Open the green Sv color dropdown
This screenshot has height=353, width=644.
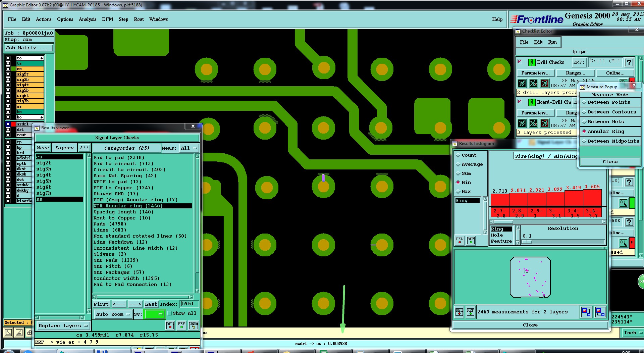tap(154, 314)
